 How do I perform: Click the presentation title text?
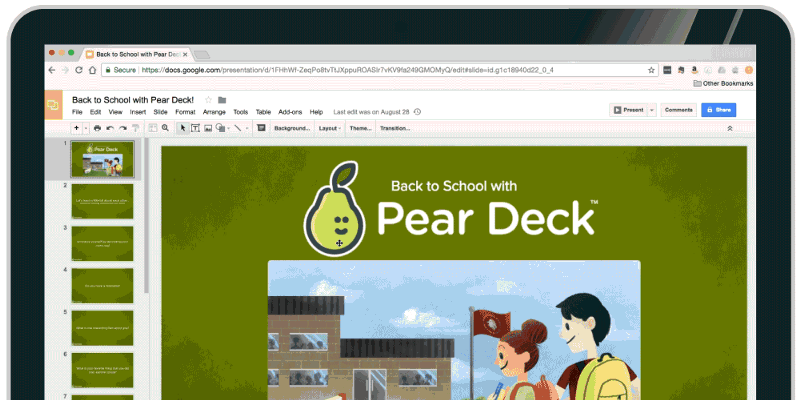point(133,100)
